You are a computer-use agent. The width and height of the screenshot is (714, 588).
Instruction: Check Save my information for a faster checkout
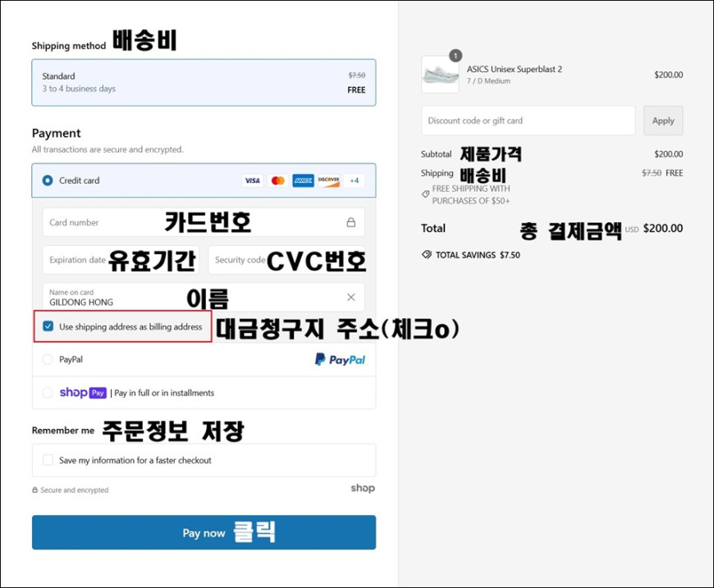click(x=48, y=460)
